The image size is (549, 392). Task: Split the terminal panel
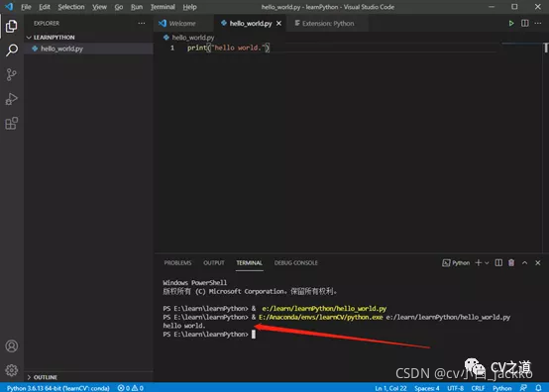(x=498, y=262)
